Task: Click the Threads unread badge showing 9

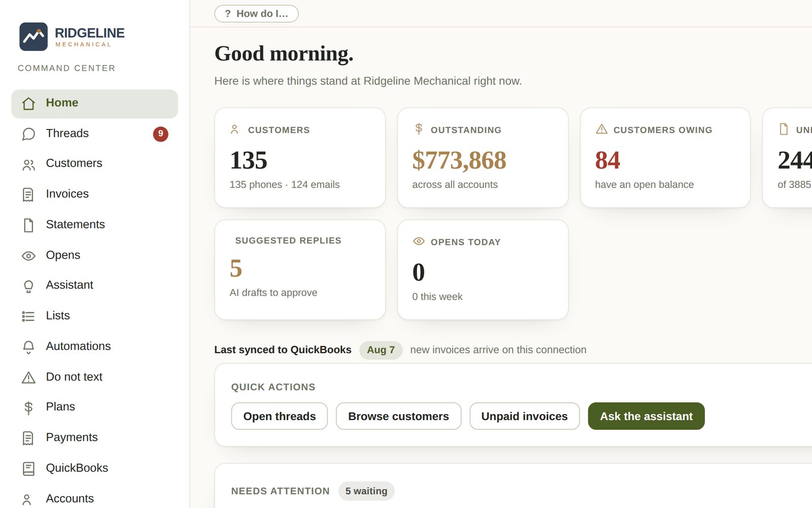Action: (160, 134)
